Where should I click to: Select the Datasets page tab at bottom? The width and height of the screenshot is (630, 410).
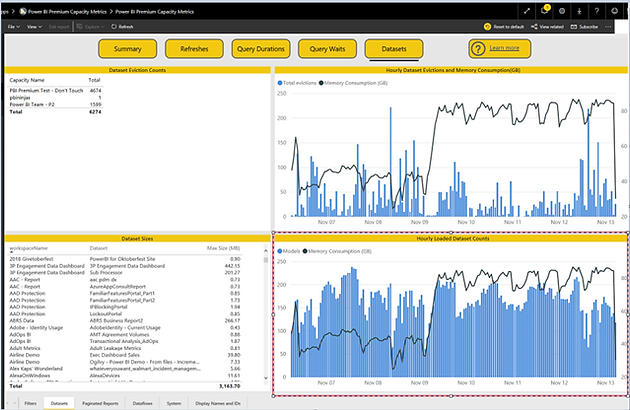click(59, 403)
